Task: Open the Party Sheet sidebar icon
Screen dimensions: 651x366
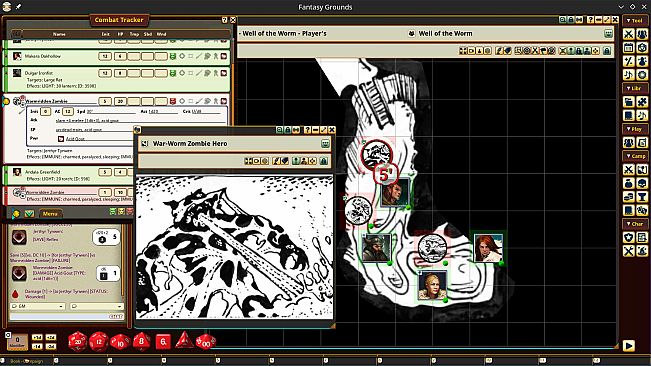Action: (x=642, y=34)
